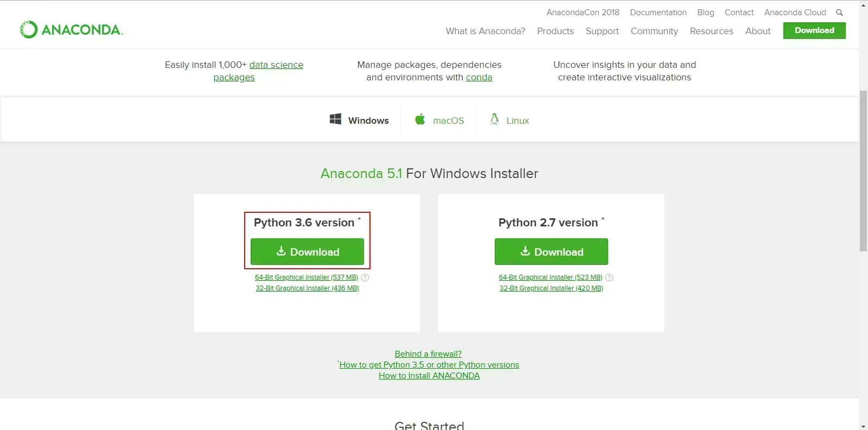Download the Python 3.6 version

tap(307, 252)
